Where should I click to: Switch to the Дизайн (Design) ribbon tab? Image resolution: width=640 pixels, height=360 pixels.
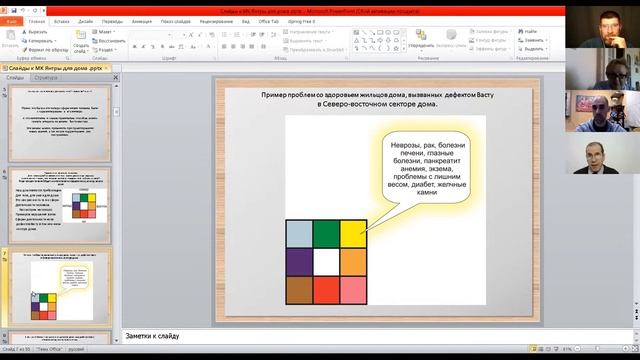(85, 22)
